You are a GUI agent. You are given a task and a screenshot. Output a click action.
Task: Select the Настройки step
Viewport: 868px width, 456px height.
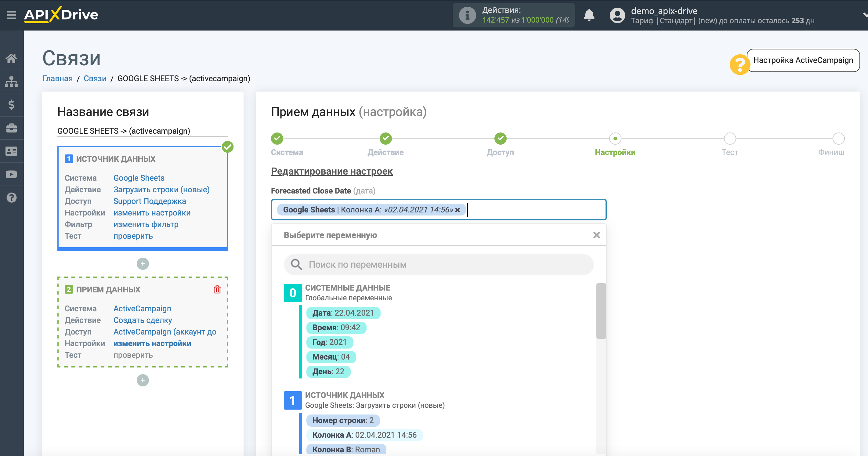[x=615, y=139]
